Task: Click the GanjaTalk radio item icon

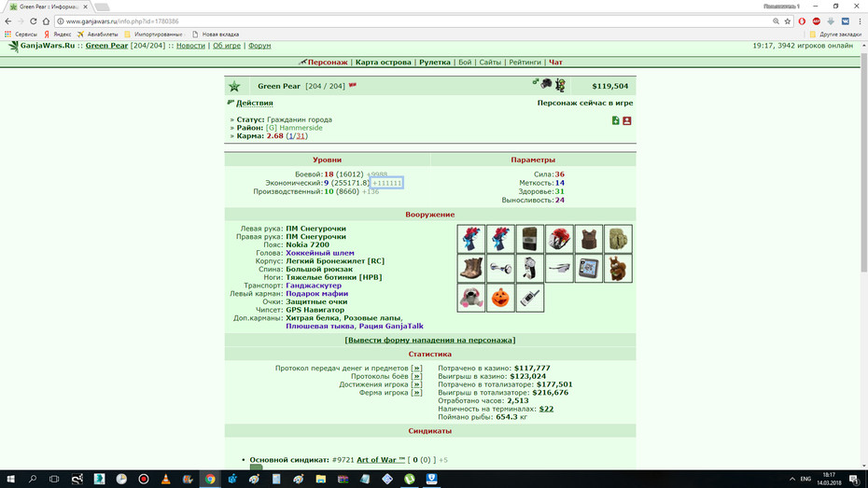Action: point(530,298)
